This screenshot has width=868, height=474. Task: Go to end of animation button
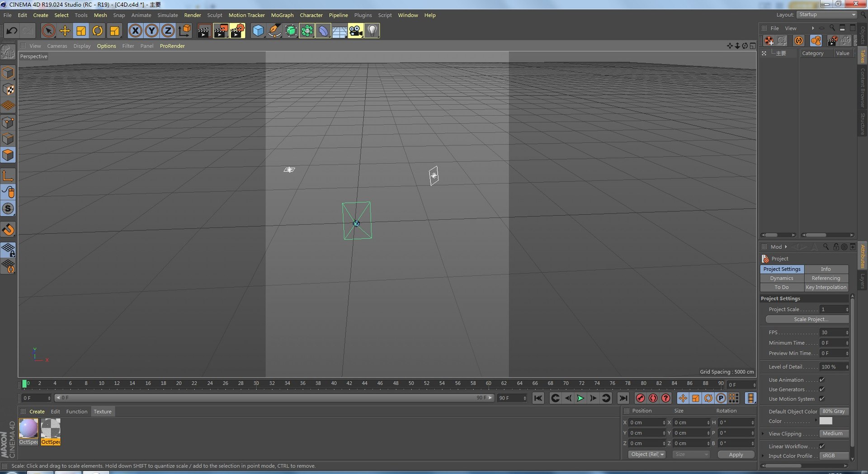[623, 398]
